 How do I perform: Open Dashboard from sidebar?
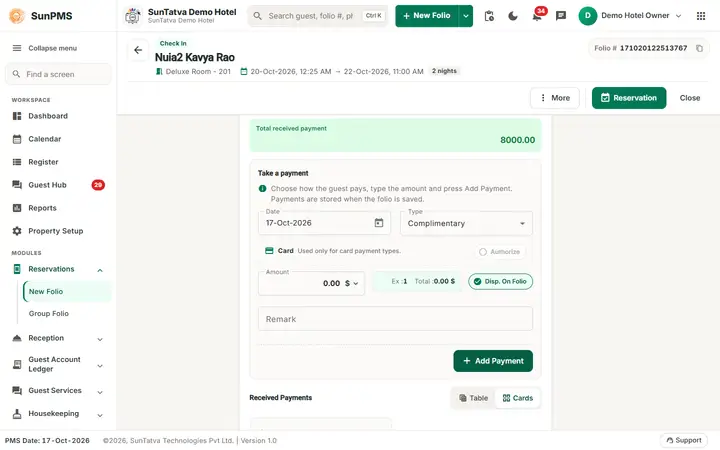[58, 116]
